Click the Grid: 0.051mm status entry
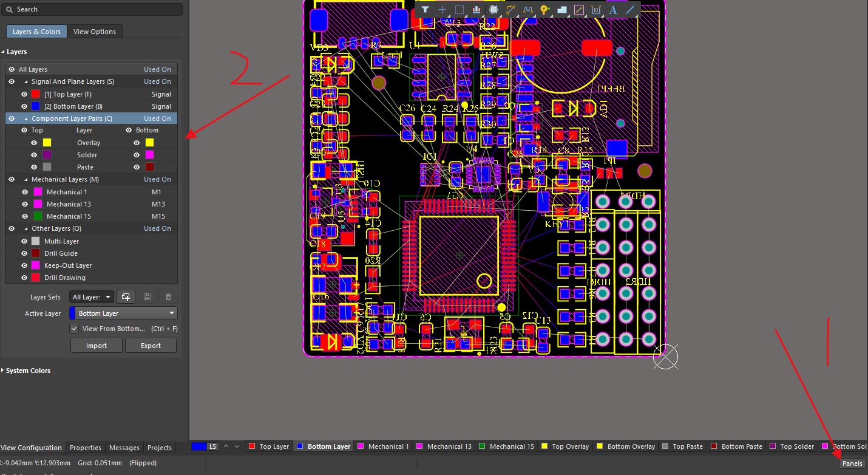868x475 pixels. click(x=100, y=463)
